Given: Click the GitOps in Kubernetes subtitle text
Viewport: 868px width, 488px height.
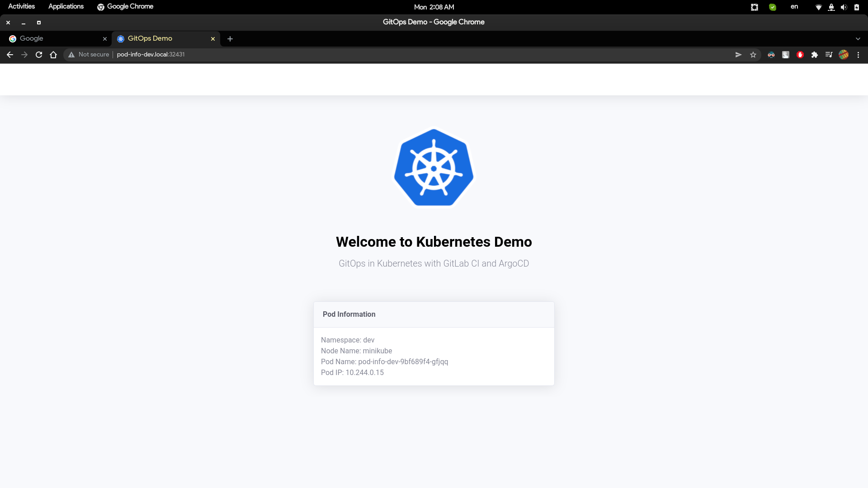Looking at the screenshot, I should tap(434, 263).
